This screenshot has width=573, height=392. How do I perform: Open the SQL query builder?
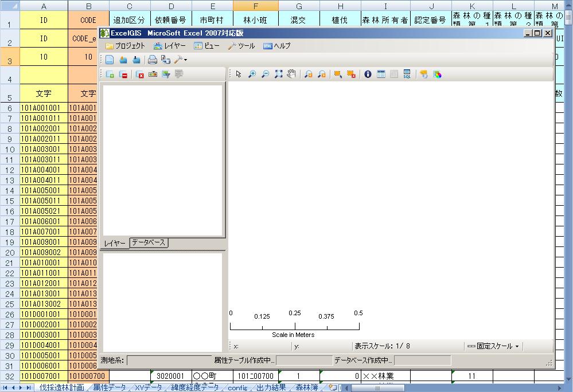406,74
